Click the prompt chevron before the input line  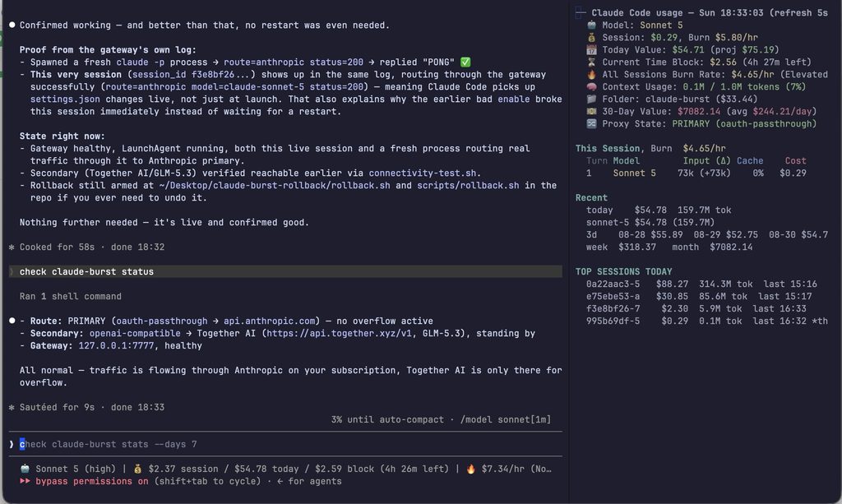click(x=12, y=445)
